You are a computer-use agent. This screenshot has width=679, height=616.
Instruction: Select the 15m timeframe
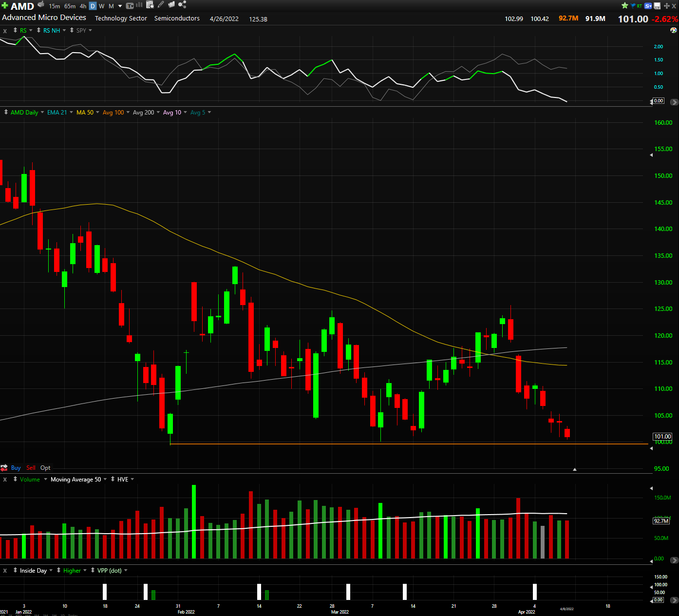point(55,6)
